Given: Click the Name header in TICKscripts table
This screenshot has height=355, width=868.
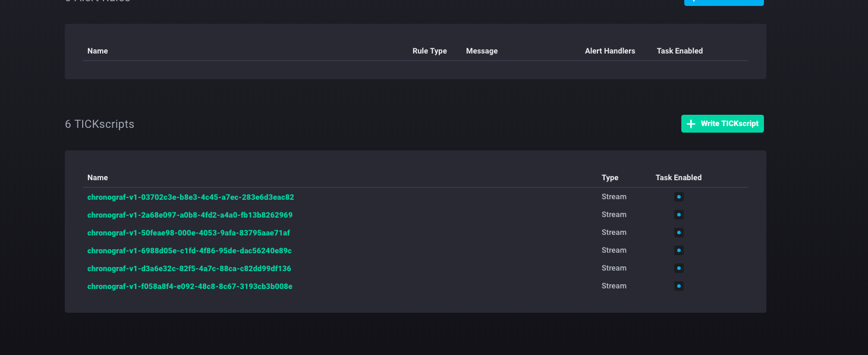Looking at the screenshot, I should click(x=98, y=178).
